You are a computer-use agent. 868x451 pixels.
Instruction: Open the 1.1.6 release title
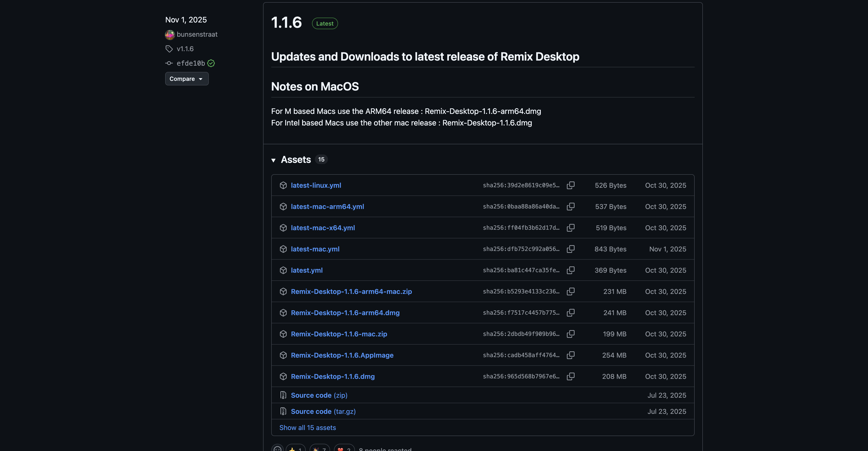coord(286,23)
